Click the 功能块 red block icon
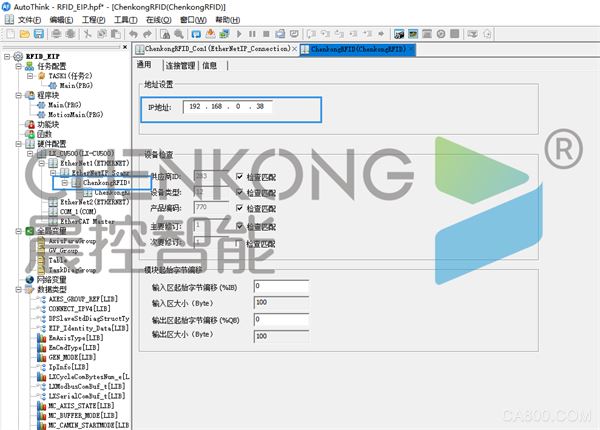 coord(30,124)
